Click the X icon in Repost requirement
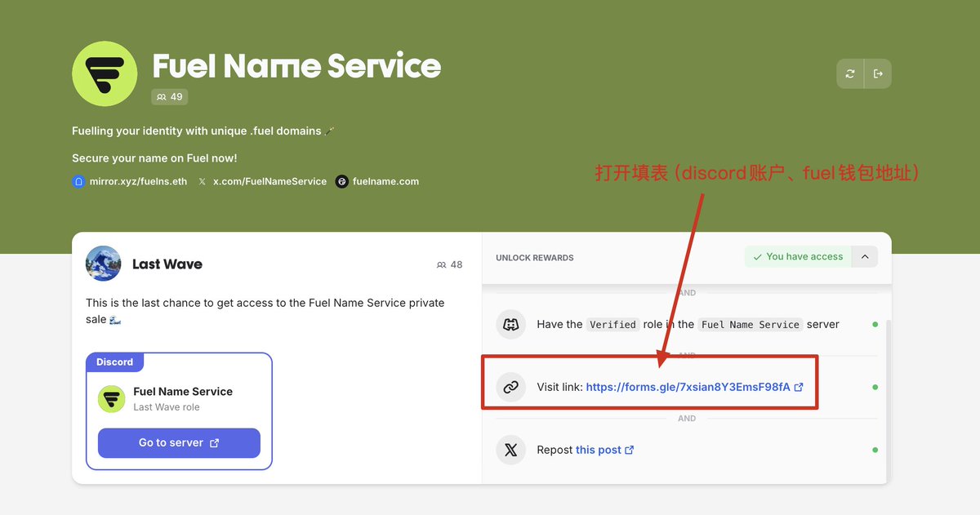Viewport: 980px width, 515px height. (511, 450)
